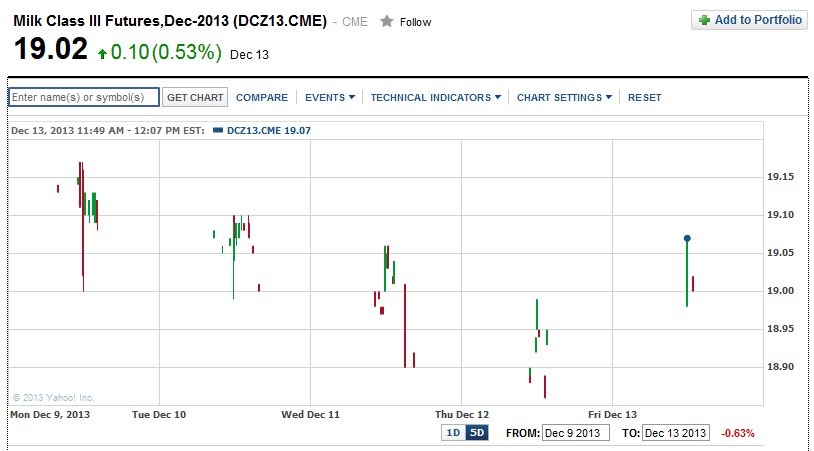814x451 pixels.
Task: Click Add to Portfolio button
Action: pyautogui.click(x=749, y=20)
